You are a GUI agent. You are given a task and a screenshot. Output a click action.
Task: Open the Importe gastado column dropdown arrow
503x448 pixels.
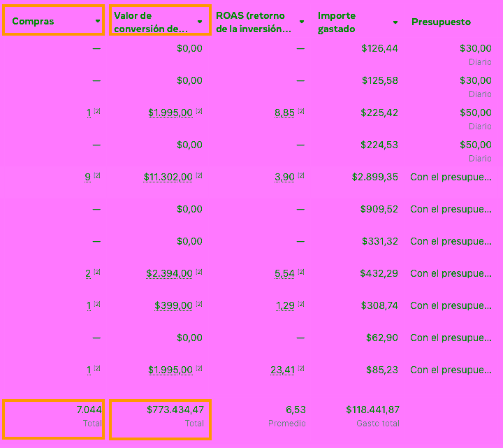click(x=395, y=22)
